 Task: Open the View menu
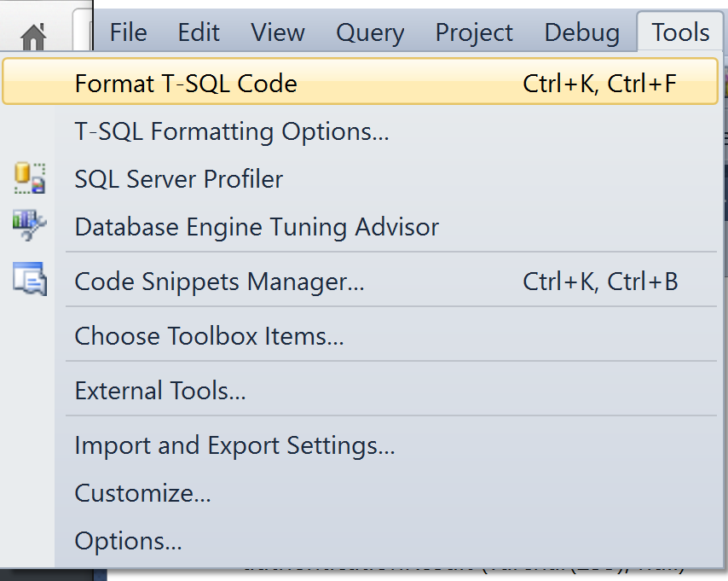[x=277, y=32]
